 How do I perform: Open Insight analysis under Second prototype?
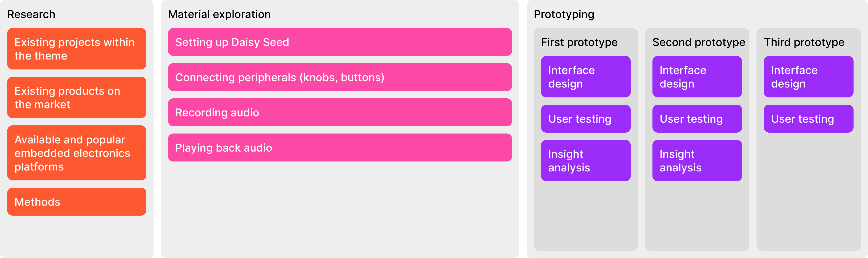[x=697, y=161]
